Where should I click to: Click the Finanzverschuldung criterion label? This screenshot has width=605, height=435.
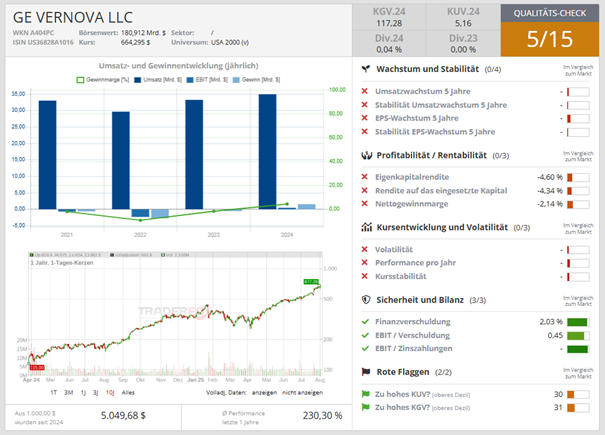point(412,322)
